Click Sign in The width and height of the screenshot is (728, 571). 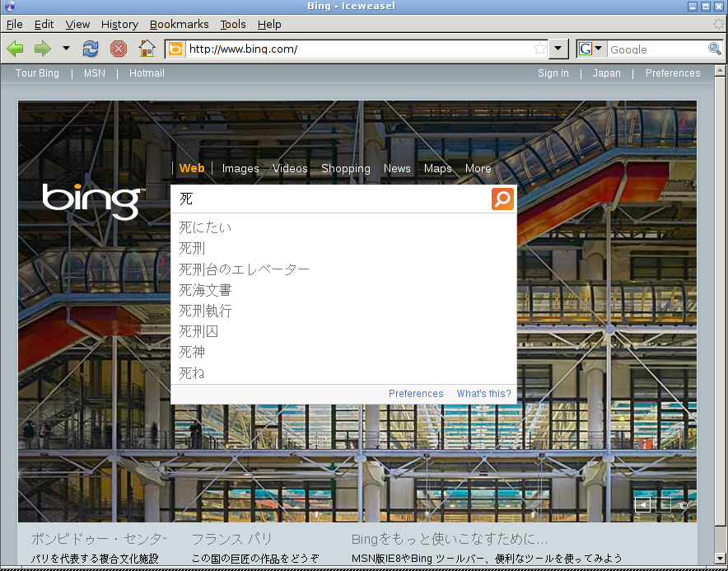click(553, 73)
